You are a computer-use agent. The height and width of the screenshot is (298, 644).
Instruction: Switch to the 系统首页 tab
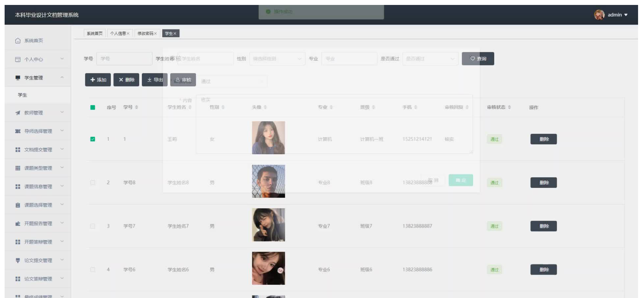click(94, 34)
